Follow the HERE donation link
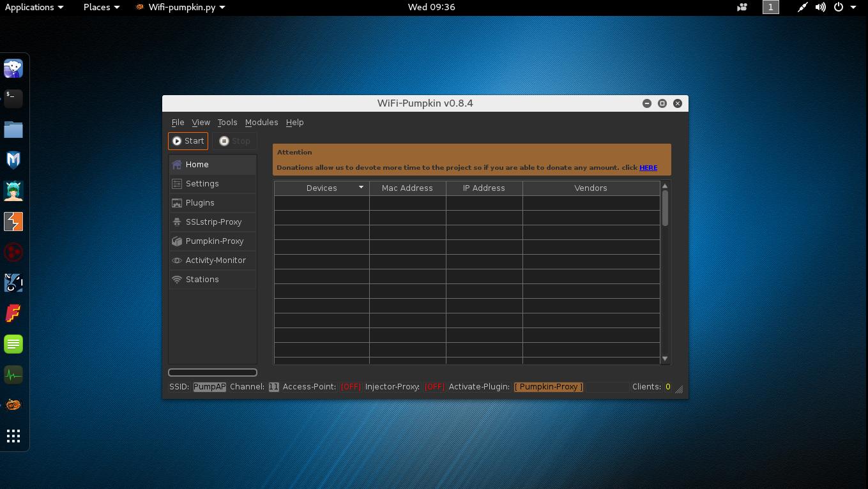The height and width of the screenshot is (489, 868). pos(648,167)
